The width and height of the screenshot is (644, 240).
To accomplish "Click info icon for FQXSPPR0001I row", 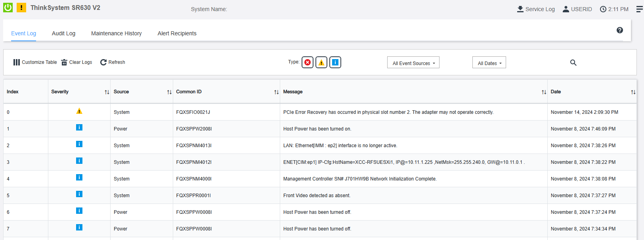I will 79,194.
